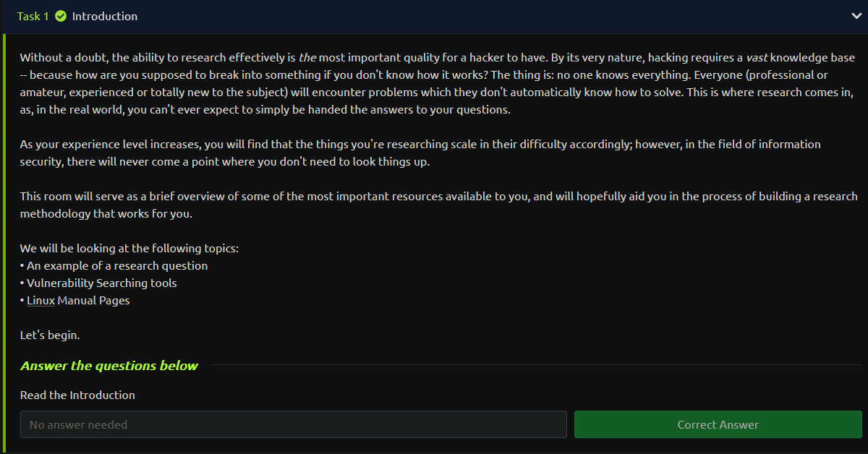Click the Introduction task title
This screenshot has height=454, width=868.
coord(105,16)
